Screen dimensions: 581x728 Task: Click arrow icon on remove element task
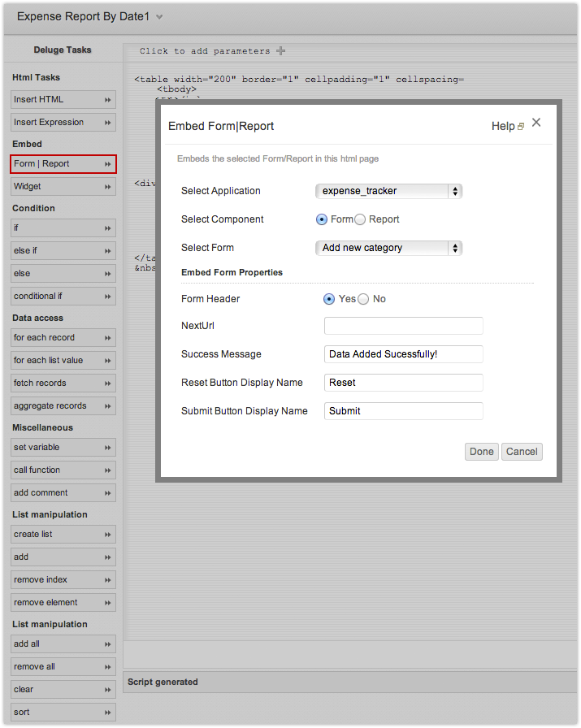click(x=107, y=603)
